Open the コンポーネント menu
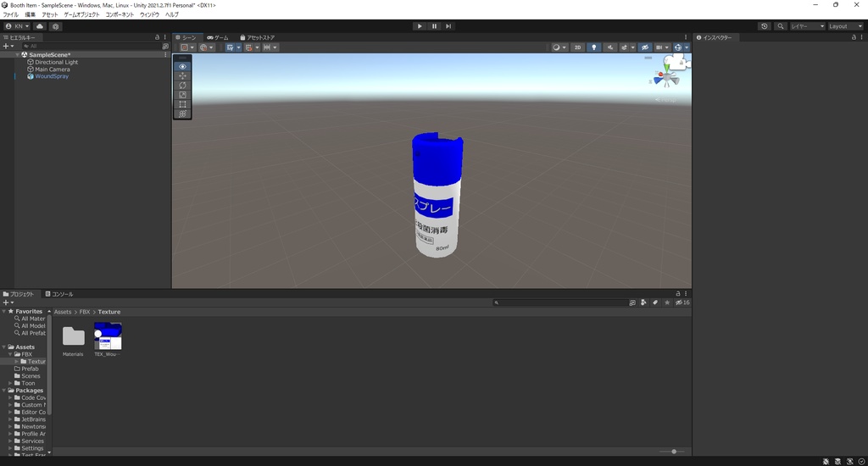868x466 pixels. (120, 14)
